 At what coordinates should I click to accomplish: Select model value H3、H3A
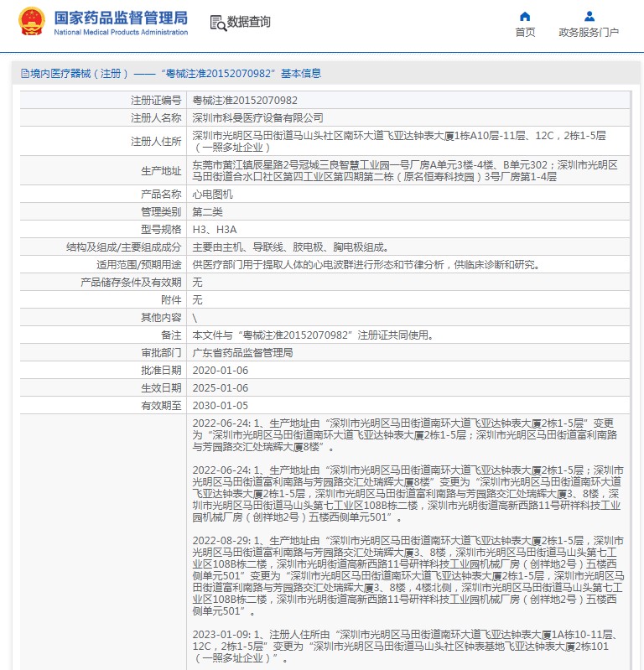pyautogui.click(x=215, y=230)
